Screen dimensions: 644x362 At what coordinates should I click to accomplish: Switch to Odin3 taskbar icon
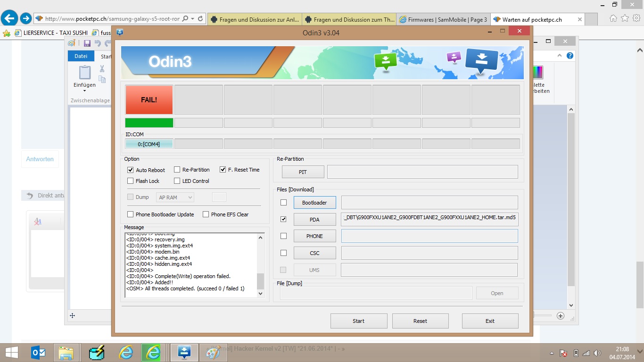[184, 352]
